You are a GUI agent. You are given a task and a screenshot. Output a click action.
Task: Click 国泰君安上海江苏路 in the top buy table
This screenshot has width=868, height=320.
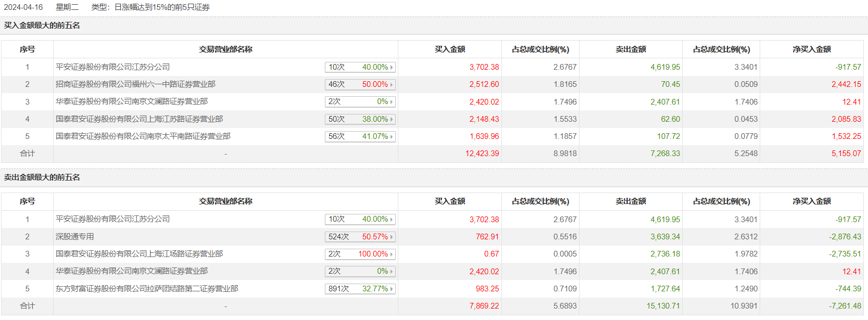[139, 119]
